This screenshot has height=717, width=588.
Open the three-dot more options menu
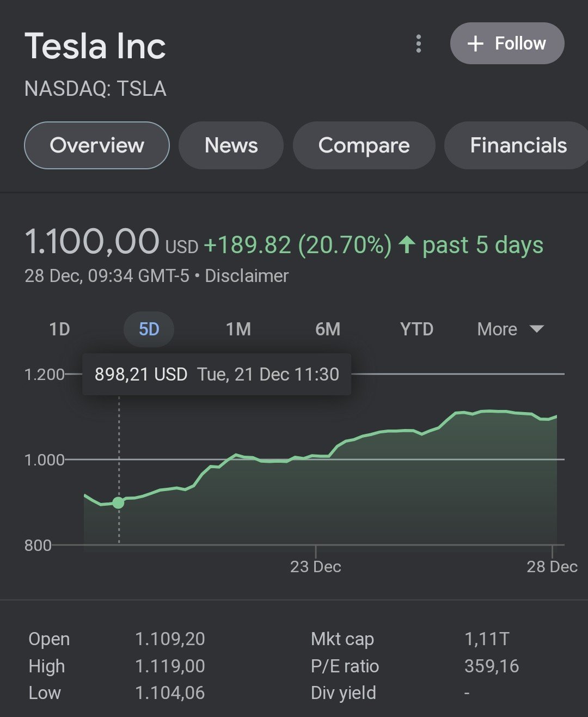[x=418, y=44]
